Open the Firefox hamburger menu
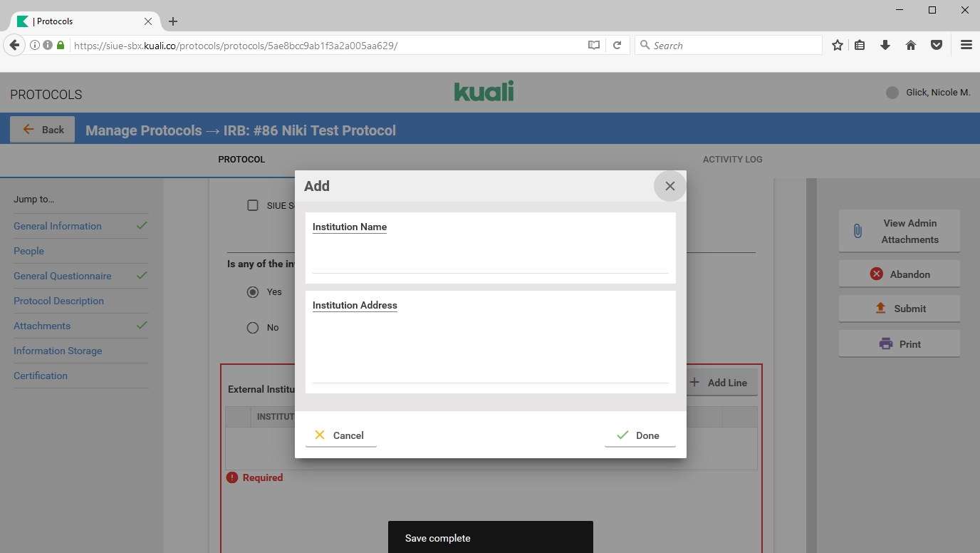This screenshot has width=980, height=553. pos(966,45)
